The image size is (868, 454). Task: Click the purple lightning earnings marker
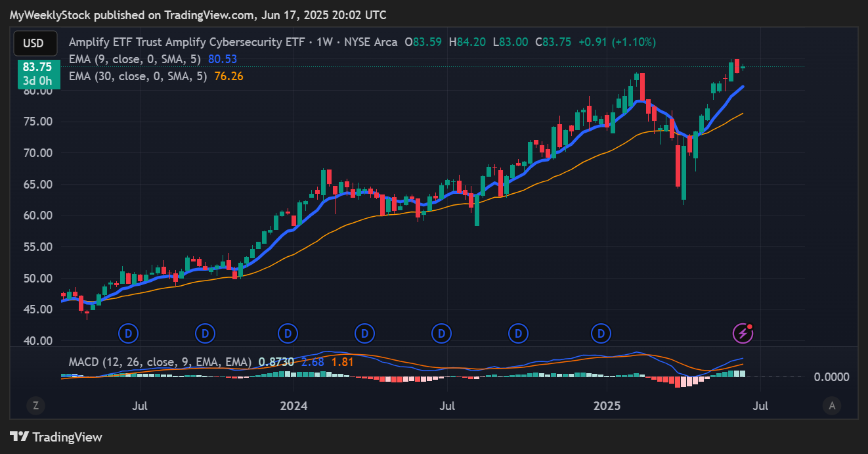[743, 334]
